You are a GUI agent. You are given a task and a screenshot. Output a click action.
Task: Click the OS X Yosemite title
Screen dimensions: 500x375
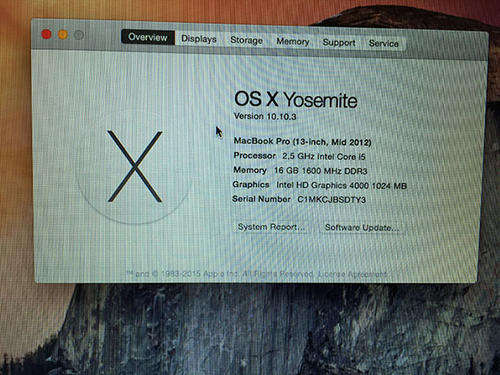click(296, 99)
